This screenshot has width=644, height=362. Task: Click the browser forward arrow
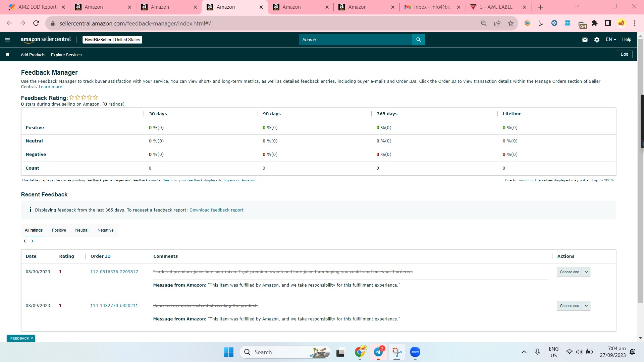coord(22,23)
